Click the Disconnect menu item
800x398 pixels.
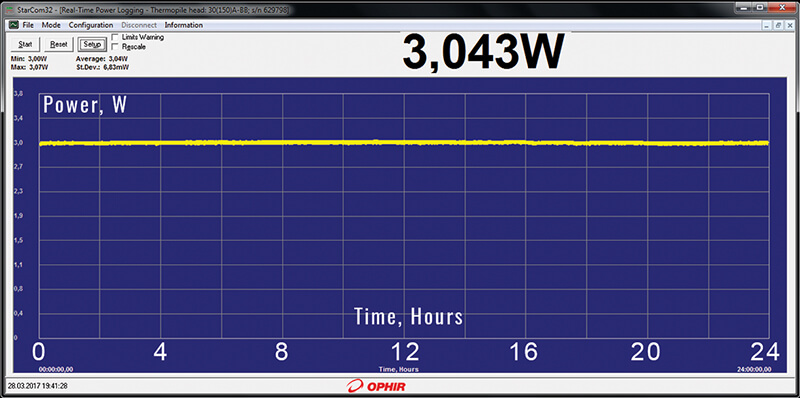coord(139,25)
